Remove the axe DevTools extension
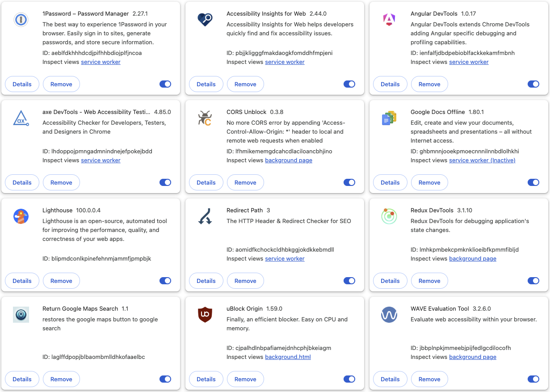 pyautogui.click(x=61, y=182)
